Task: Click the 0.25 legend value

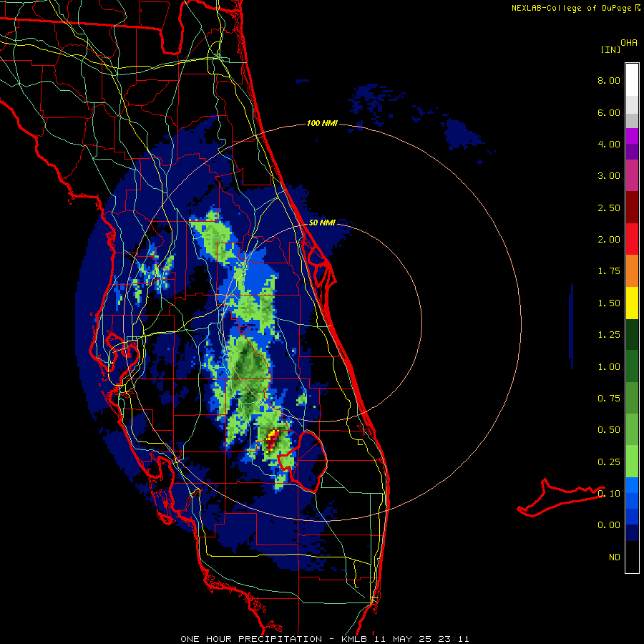Action: coord(609,462)
